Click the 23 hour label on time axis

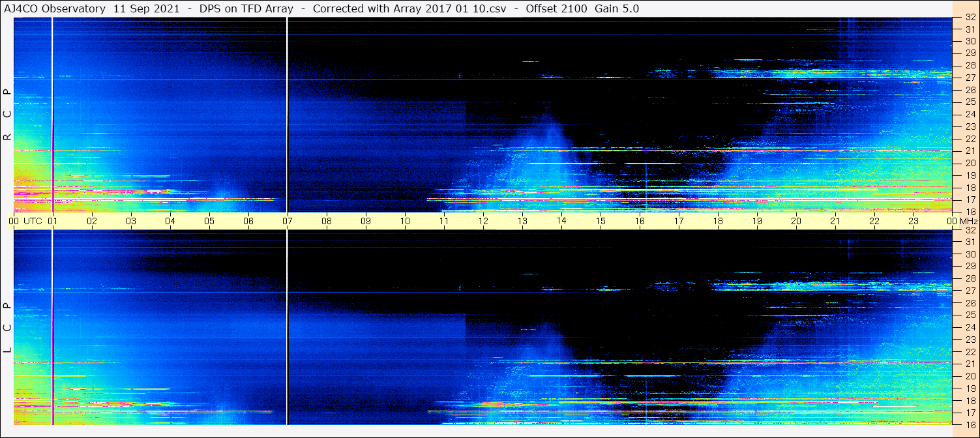point(913,221)
